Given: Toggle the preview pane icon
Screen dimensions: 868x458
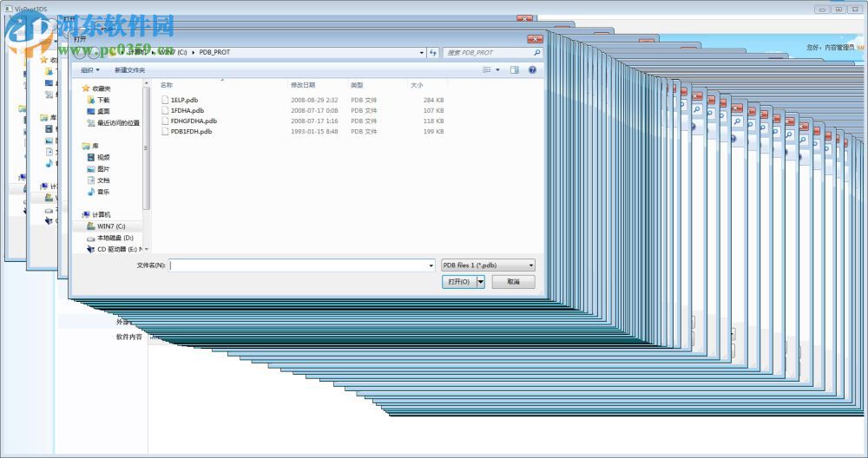Looking at the screenshot, I should pyautogui.click(x=514, y=69).
